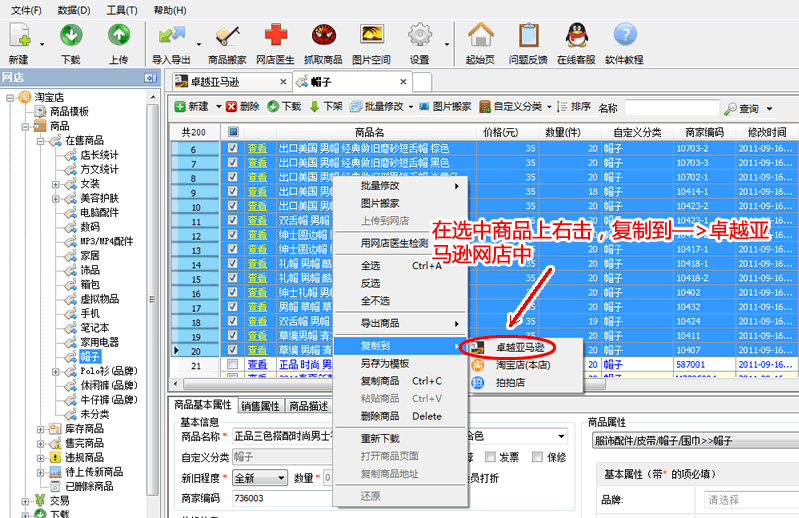Check the checkbox in row 21
The height and width of the screenshot is (518, 799).
(233, 364)
